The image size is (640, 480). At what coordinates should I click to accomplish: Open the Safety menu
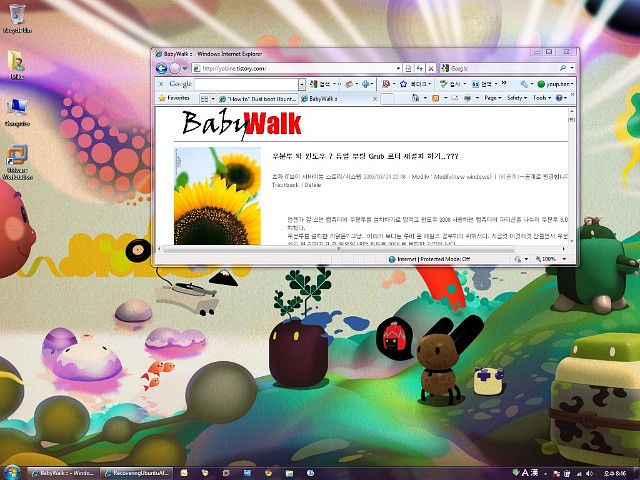click(516, 98)
